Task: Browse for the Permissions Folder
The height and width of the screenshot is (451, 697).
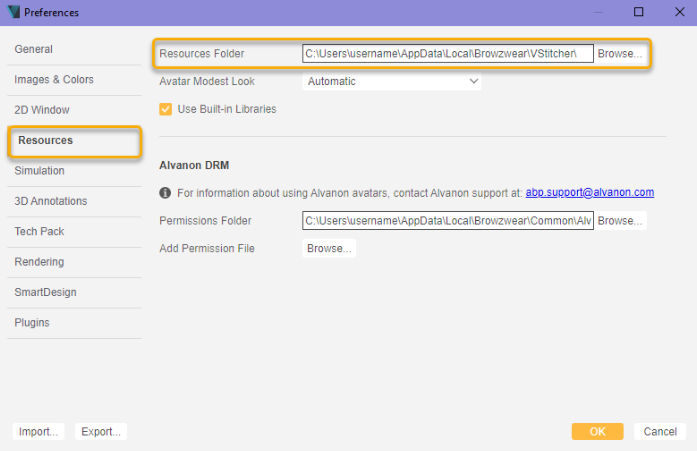Action: coord(620,221)
